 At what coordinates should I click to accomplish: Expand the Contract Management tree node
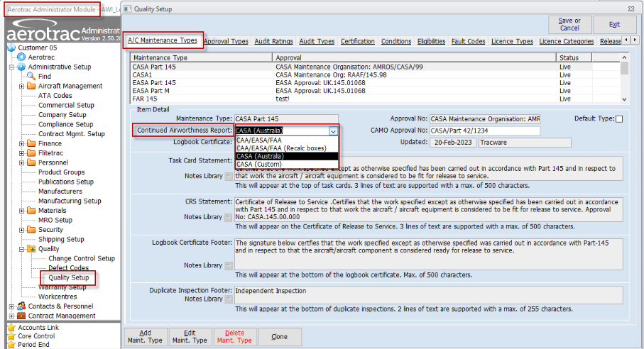click(x=12, y=316)
